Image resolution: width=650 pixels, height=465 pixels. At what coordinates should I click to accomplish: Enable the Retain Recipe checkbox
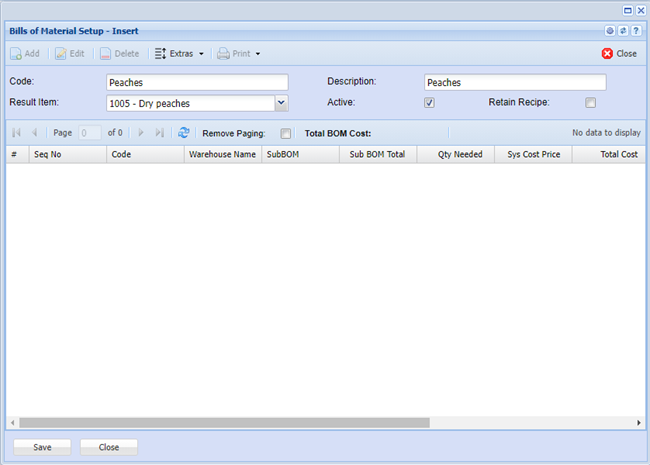[x=590, y=102]
